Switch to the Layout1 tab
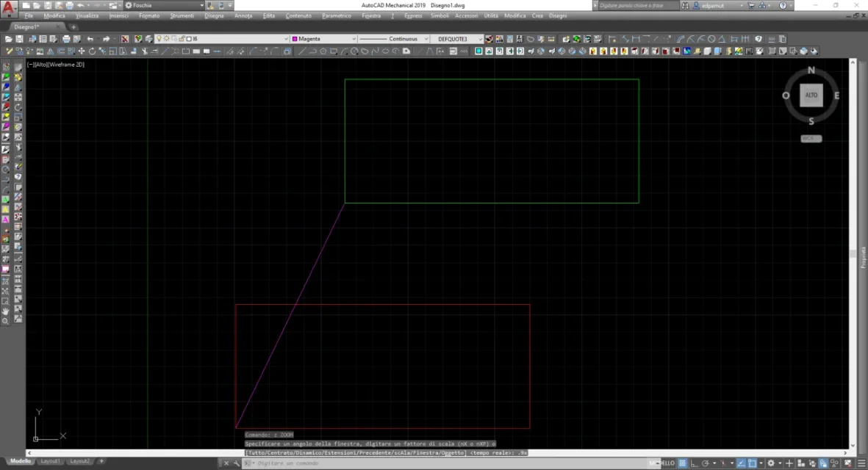This screenshot has width=868, height=470. pos(51,461)
